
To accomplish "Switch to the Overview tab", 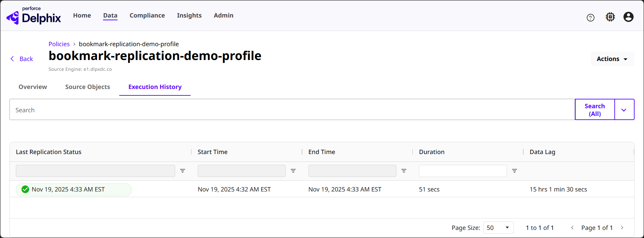I will click(x=33, y=87).
